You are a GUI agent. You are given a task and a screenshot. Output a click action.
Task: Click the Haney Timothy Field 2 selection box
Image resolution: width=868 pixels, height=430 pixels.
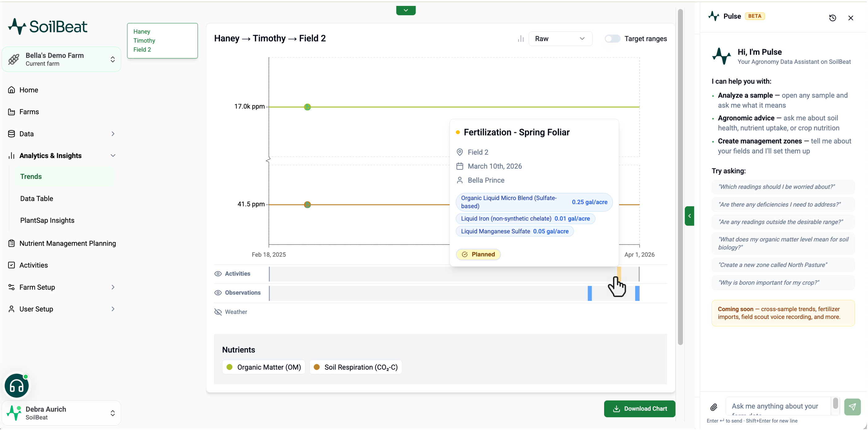(162, 40)
